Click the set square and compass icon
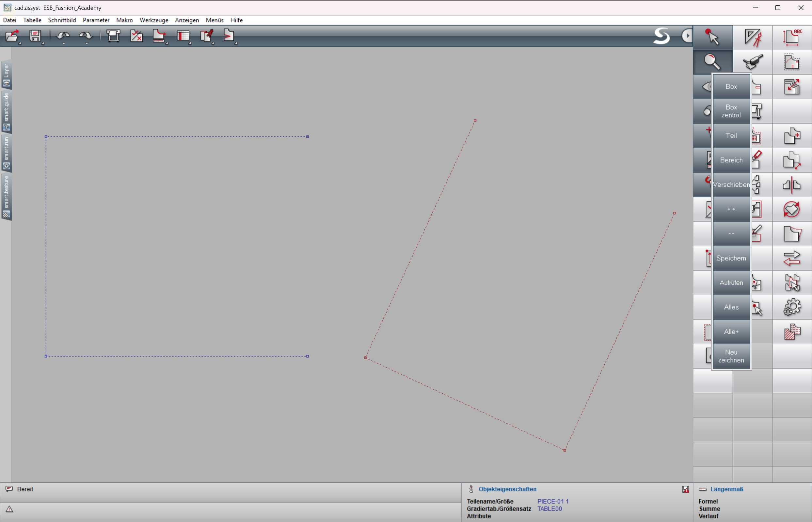The width and height of the screenshot is (812, 522). pyautogui.click(x=752, y=37)
